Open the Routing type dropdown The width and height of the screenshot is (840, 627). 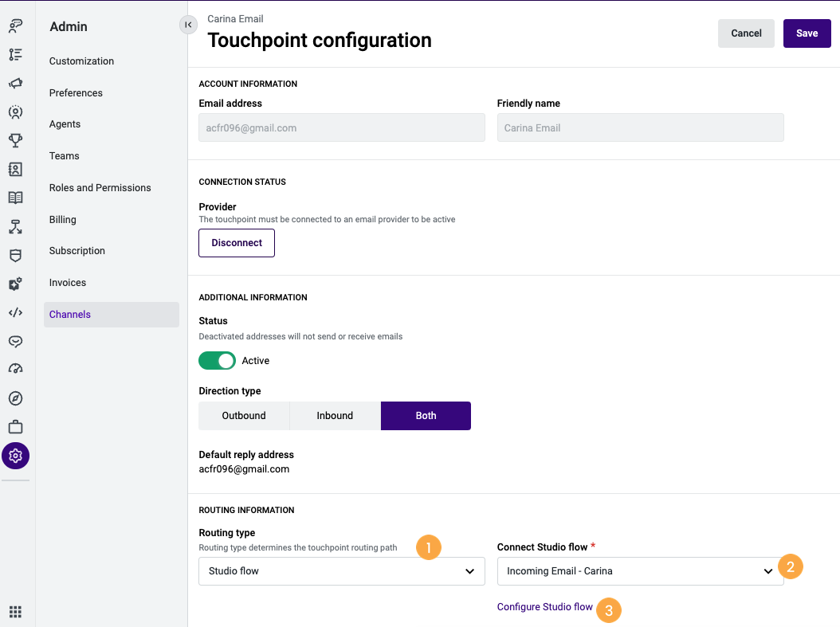pyautogui.click(x=342, y=570)
